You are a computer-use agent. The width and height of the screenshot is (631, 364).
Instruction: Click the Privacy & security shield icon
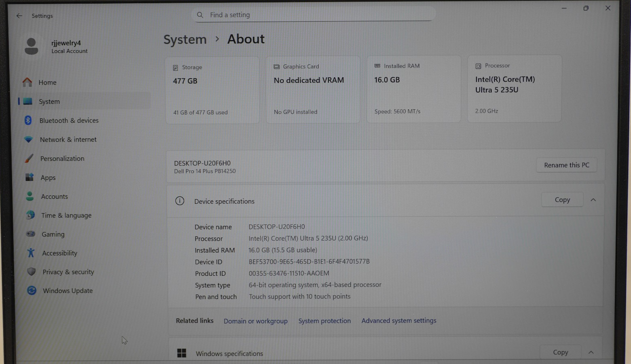coord(31,271)
